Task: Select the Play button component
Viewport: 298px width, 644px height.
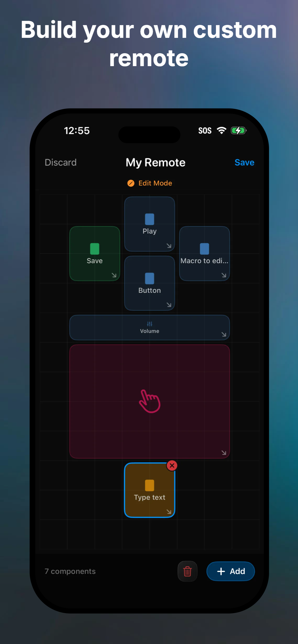Action: coord(149,224)
